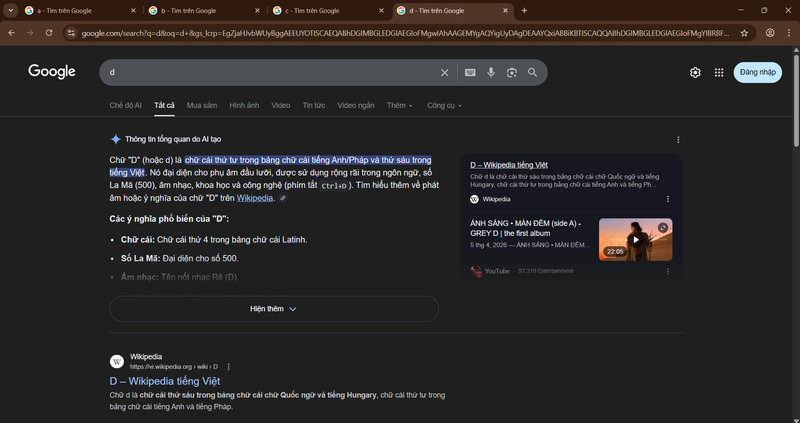Switch to Video results tab
The height and width of the screenshot is (423, 800).
(281, 105)
